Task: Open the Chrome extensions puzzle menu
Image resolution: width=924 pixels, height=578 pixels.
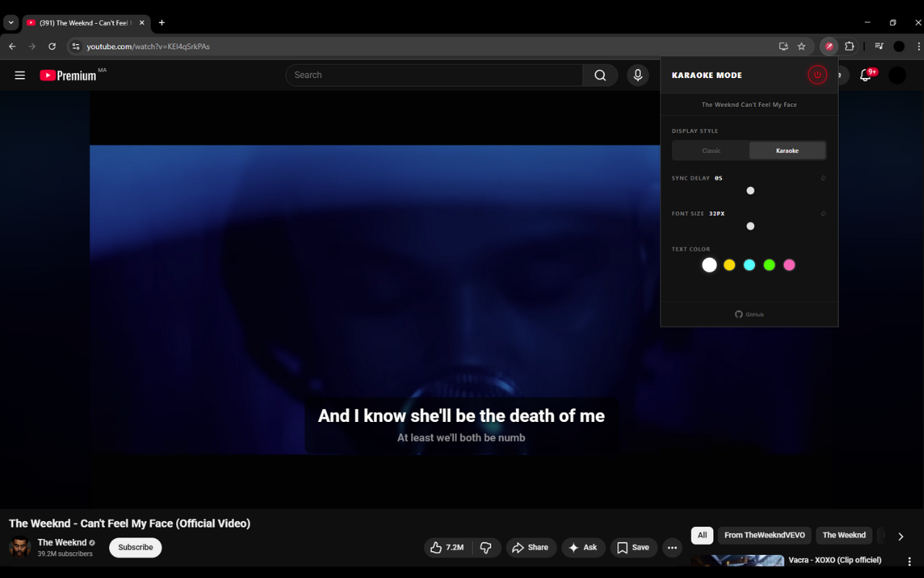Action: tap(849, 46)
